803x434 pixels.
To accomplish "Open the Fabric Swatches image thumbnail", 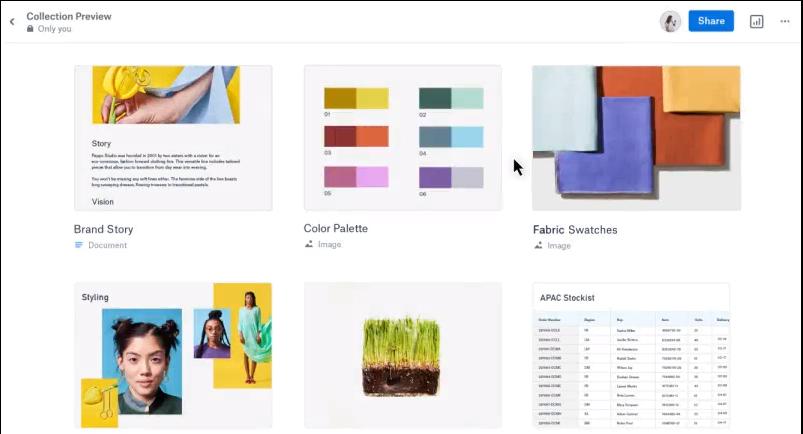I will (x=637, y=138).
